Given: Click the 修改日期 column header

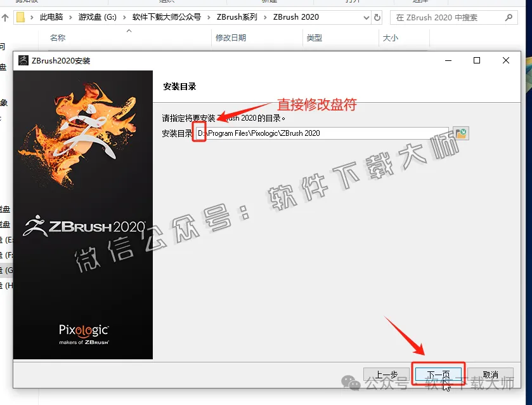Looking at the screenshot, I should [232, 38].
